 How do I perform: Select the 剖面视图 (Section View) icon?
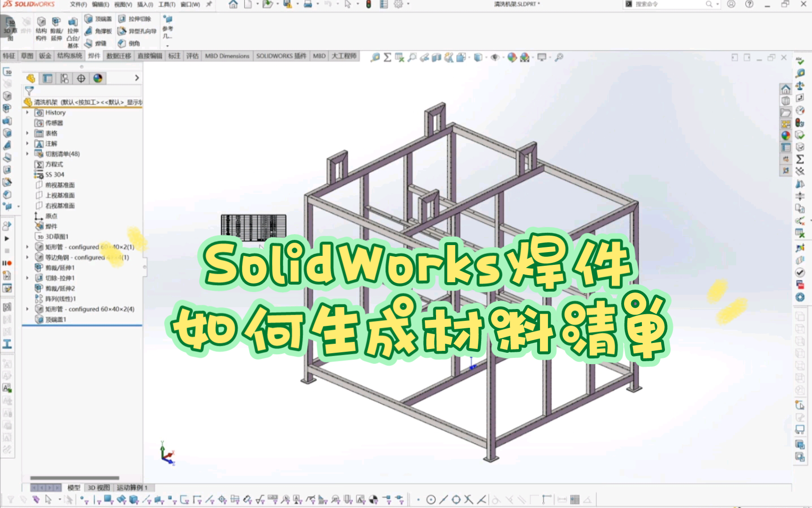(437, 56)
